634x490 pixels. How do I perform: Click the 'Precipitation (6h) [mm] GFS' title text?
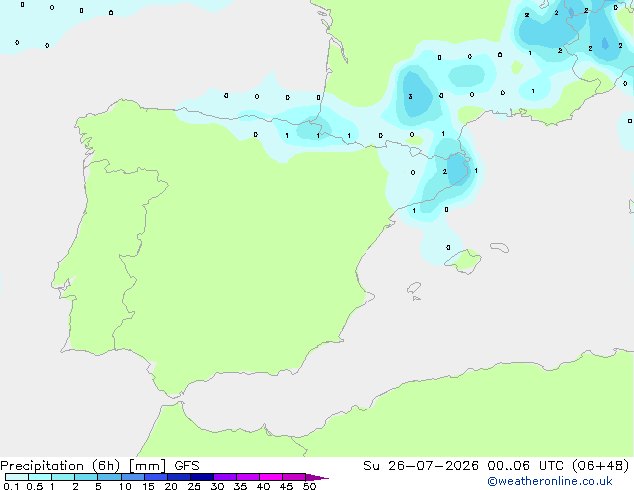coord(100,466)
